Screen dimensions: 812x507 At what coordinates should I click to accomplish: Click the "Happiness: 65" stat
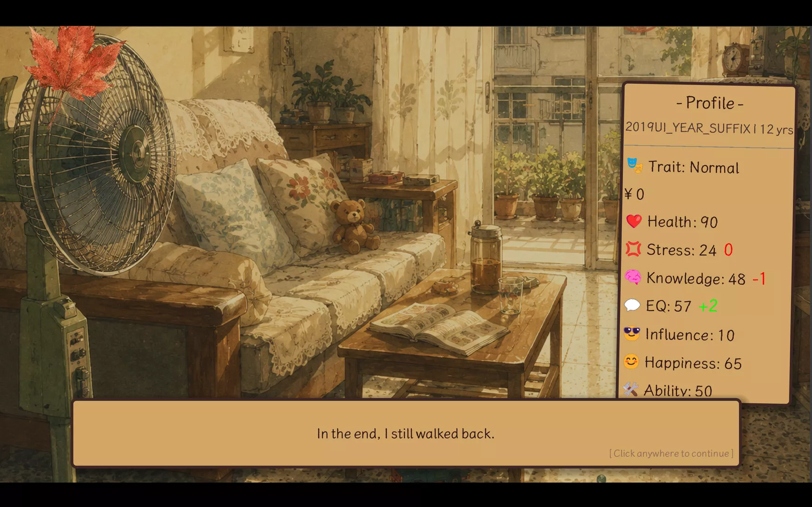[693, 363]
